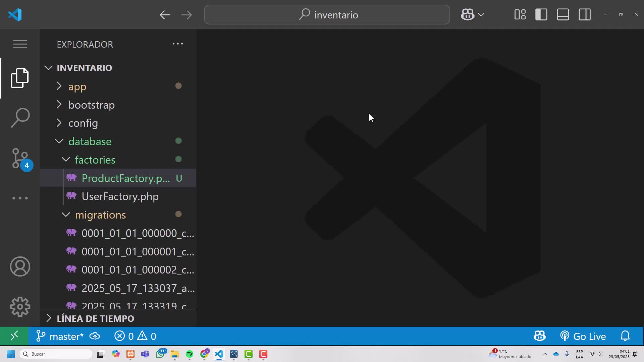This screenshot has height=362, width=644.
Task: Go back with the left arrow
Action: (165, 15)
